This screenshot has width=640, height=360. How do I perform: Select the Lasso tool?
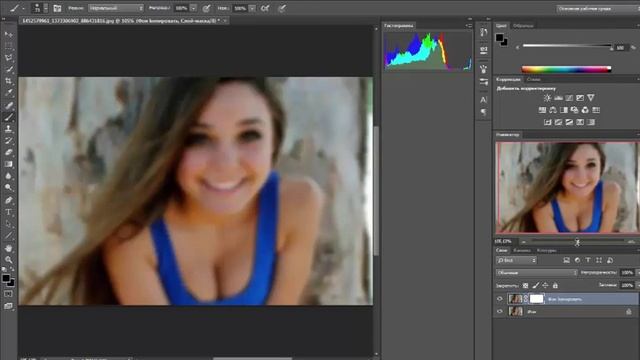9,58
